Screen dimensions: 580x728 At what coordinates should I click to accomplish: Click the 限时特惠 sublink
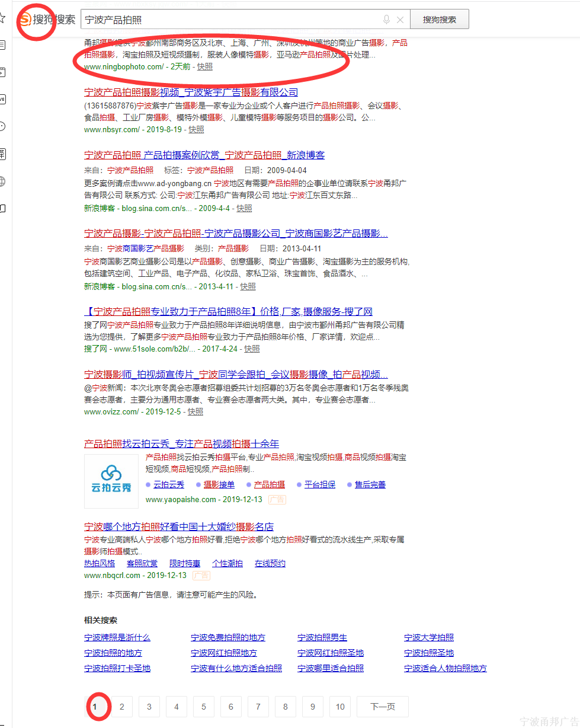tap(185, 564)
